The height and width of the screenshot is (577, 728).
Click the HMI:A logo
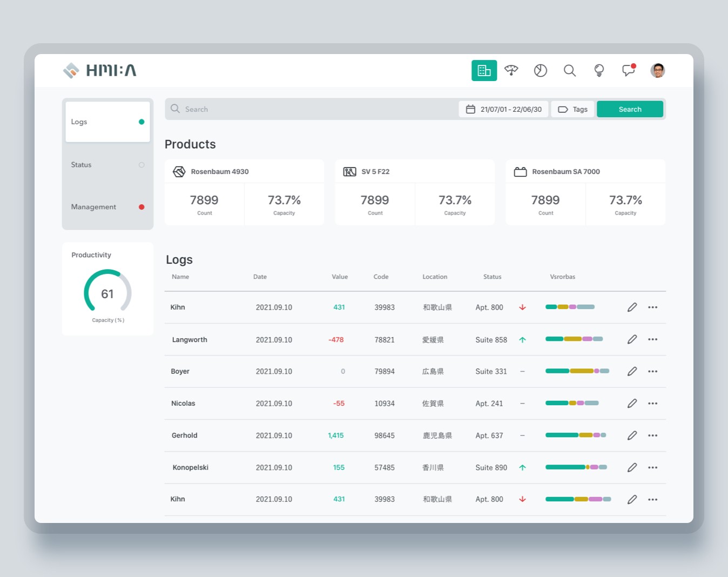pyautogui.click(x=99, y=70)
